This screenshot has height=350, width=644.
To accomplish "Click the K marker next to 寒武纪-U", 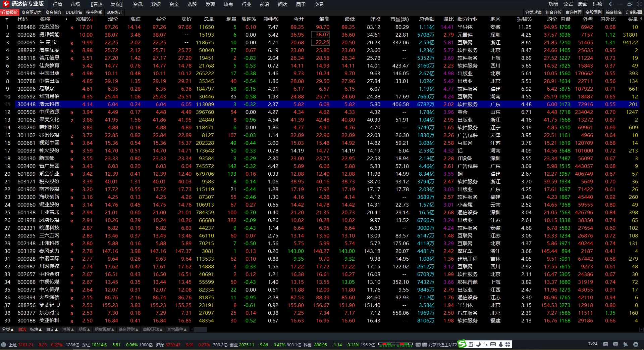I will 72,306.
